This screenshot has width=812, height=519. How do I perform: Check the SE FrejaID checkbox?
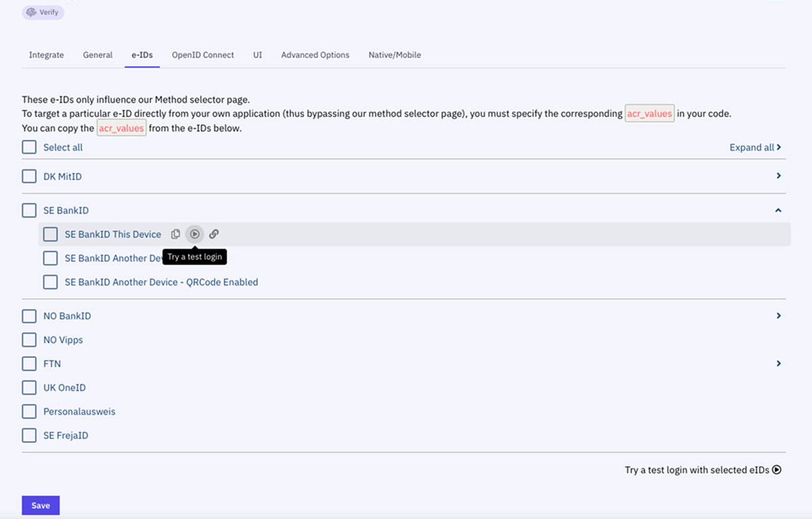[29, 435]
